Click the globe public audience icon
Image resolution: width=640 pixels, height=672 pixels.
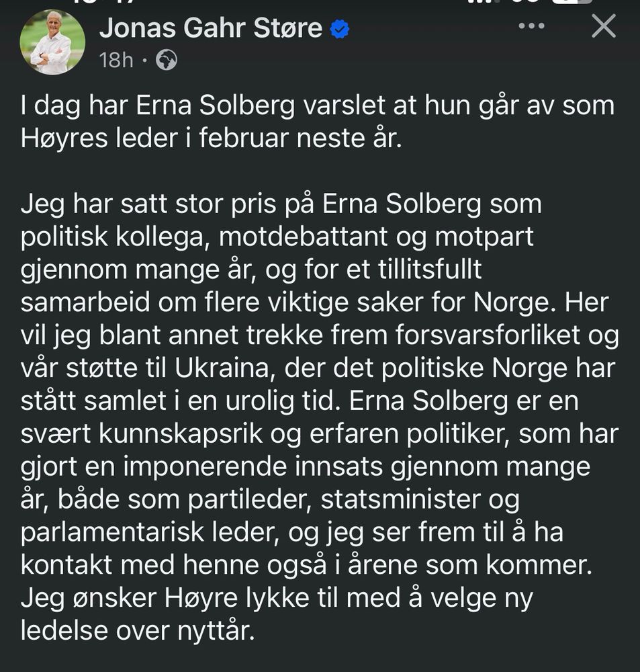click(x=166, y=60)
